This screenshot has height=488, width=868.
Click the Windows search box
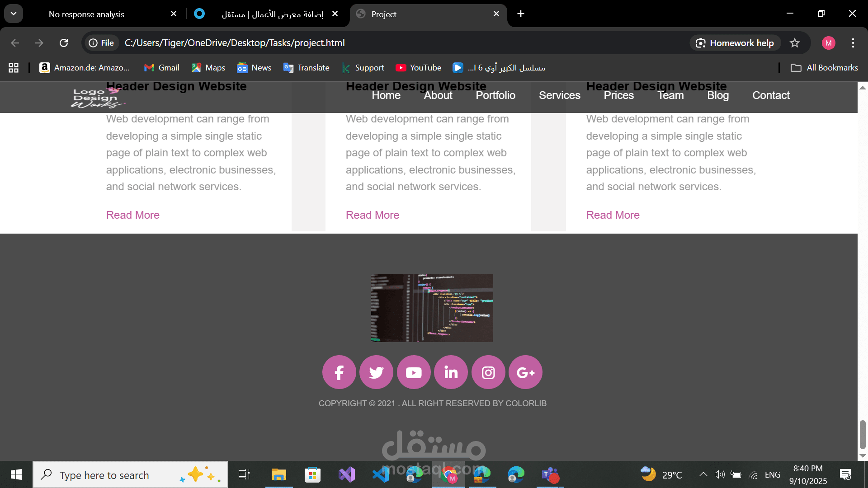130,474
